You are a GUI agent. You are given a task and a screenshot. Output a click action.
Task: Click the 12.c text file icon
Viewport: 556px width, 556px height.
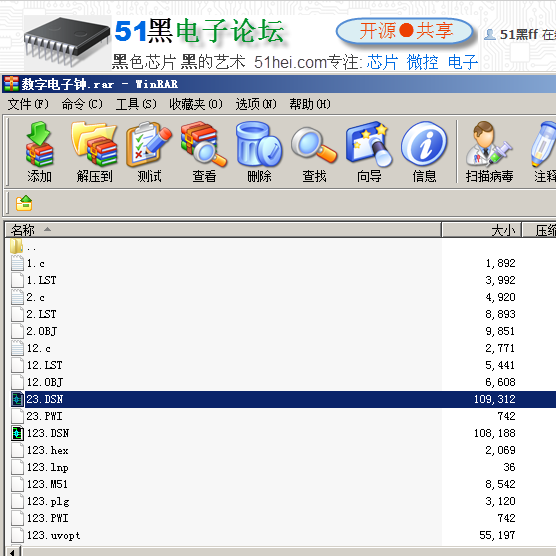(17, 348)
